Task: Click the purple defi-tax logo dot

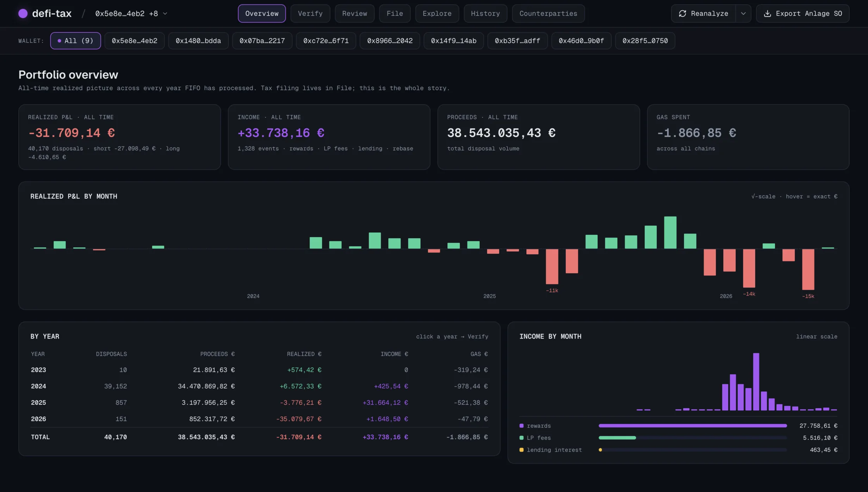Action: [x=23, y=14]
